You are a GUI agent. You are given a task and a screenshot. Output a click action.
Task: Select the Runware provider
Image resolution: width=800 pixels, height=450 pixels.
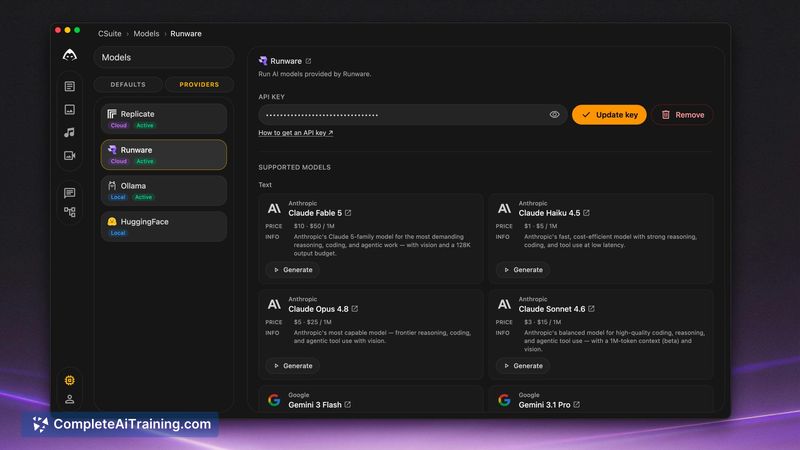pos(164,155)
